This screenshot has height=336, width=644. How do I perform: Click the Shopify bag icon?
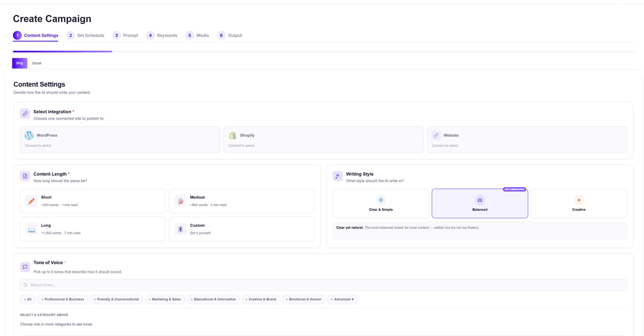(x=233, y=135)
